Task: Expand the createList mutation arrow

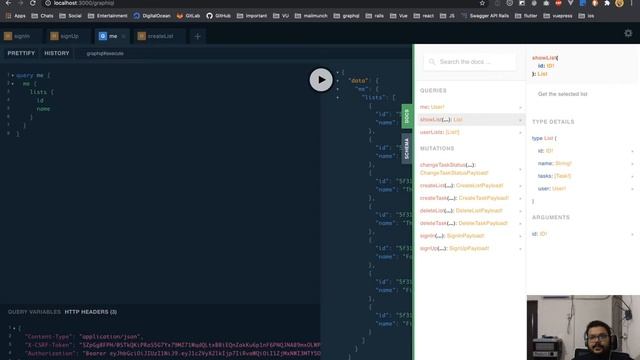Action: (x=520, y=186)
